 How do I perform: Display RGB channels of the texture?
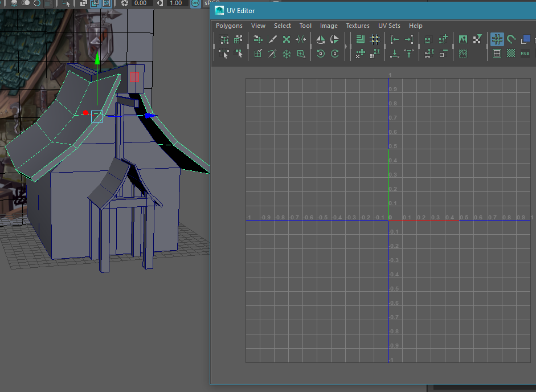tap(525, 54)
